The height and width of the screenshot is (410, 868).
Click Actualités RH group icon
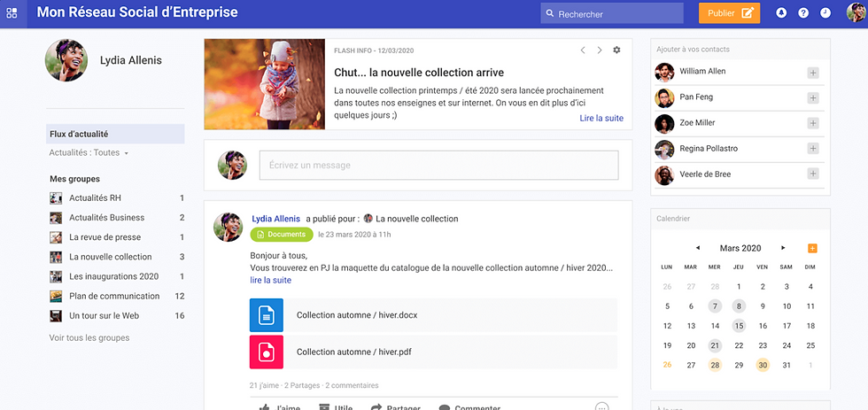[55, 198]
